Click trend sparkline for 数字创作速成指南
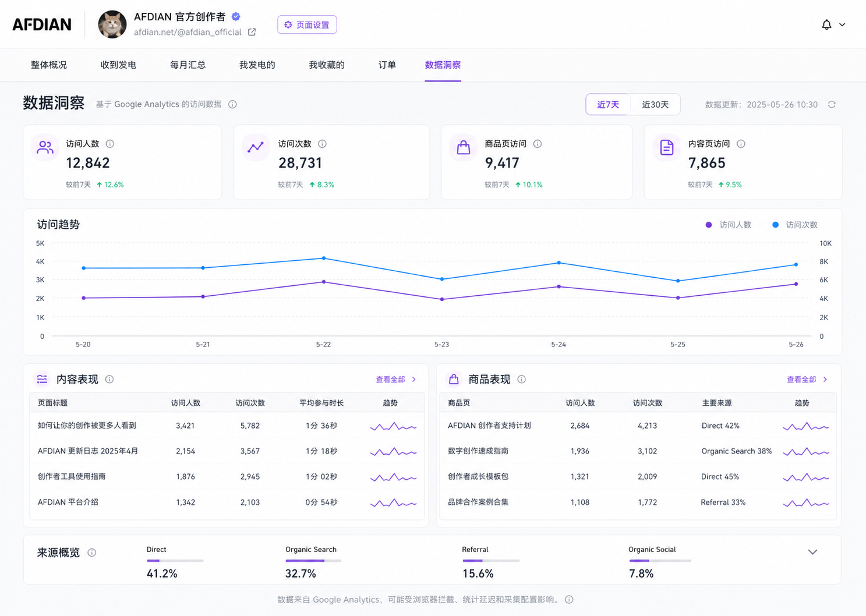Viewport: 866px width, 616px height. coord(806,452)
